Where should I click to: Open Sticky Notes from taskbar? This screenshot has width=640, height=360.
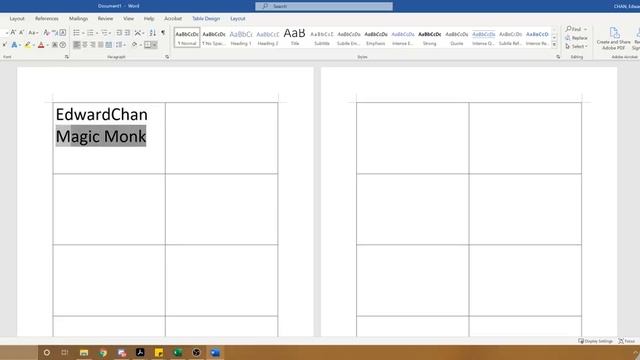pos(159,353)
